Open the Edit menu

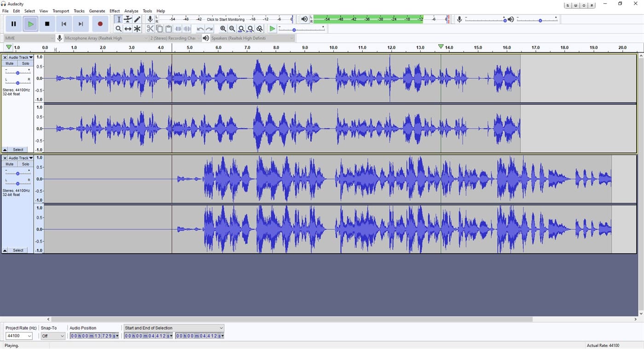(x=16, y=11)
